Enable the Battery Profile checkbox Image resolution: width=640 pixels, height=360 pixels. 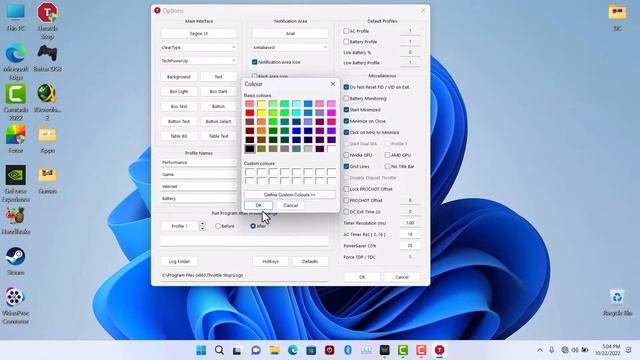click(346, 42)
